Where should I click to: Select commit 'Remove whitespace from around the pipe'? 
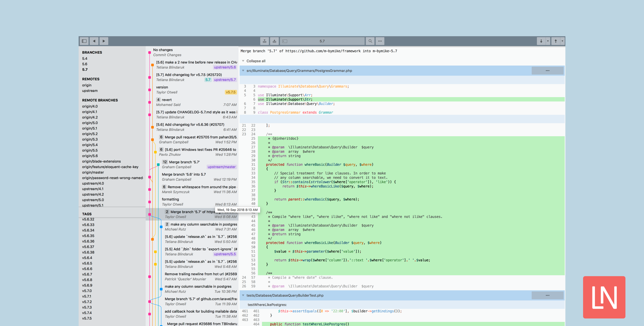[192, 189]
